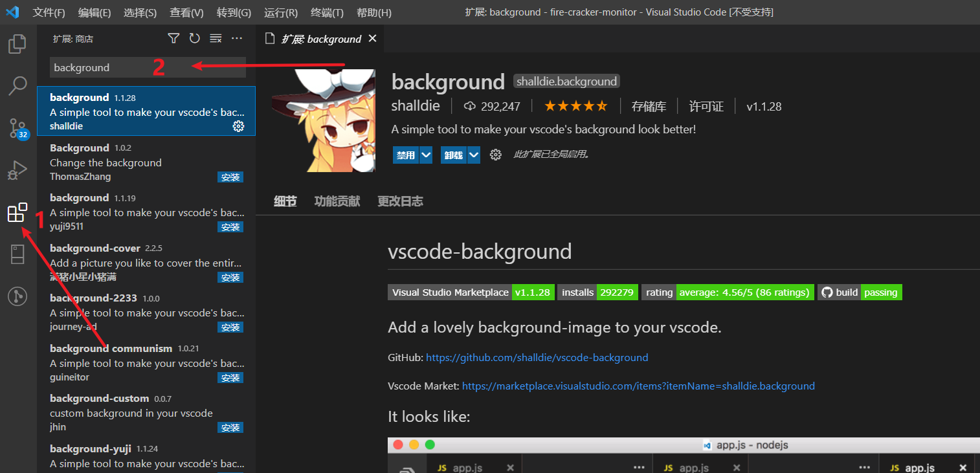Viewport: 980px width, 473px height.
Task: Click the extensions search box containing background
Action: coord(148,67)
